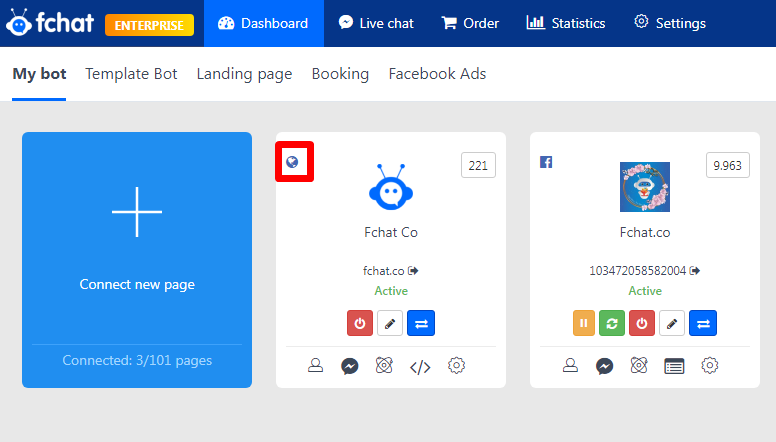Click the Active status on Fchat Co card
This screenshot has height=442, width=776.
(391, 291)
